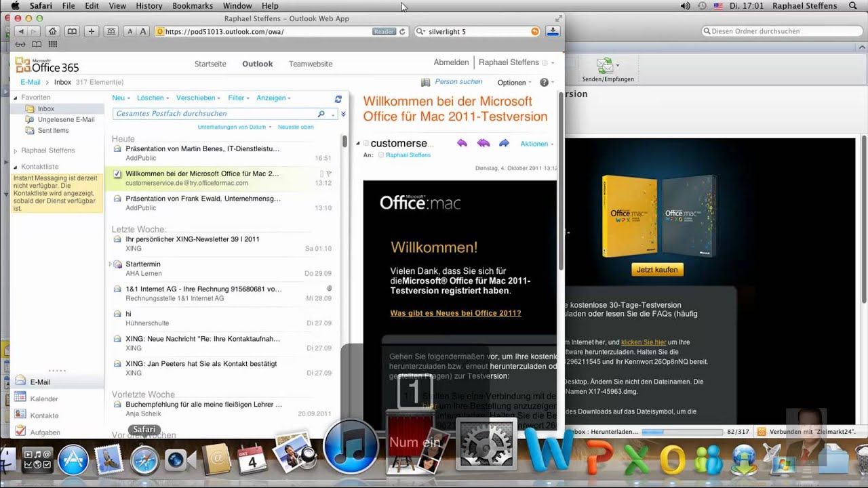The height and width of the screenshot is (488, 868).
Task: Click the klicken Sie hier link in the background window
Action: pos(644,342)
